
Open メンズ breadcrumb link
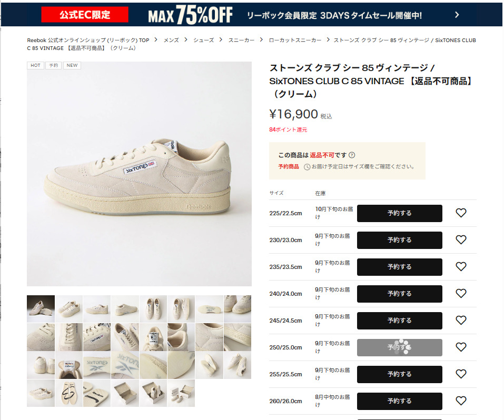[x=171, y=40]
